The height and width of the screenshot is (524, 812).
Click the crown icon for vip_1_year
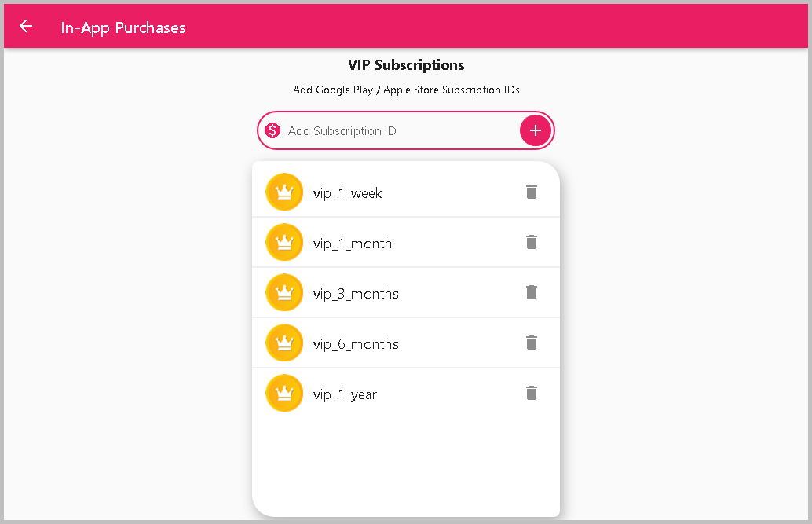tap(284, 394)
